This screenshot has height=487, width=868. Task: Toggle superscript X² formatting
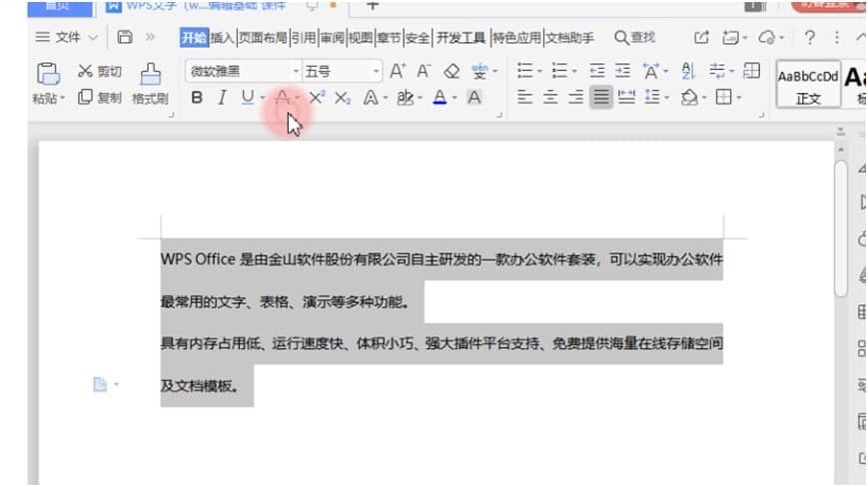(x=317, y=98)
